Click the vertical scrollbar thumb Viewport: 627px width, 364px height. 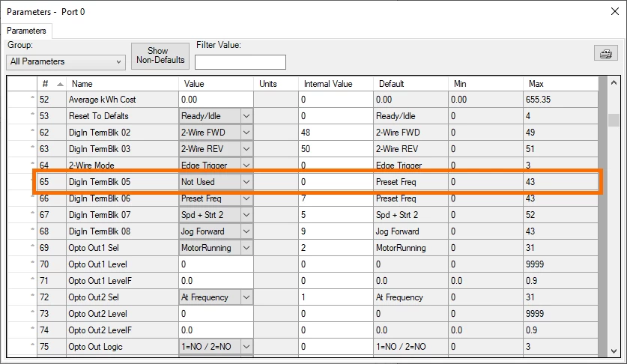(x=614, y=121)
